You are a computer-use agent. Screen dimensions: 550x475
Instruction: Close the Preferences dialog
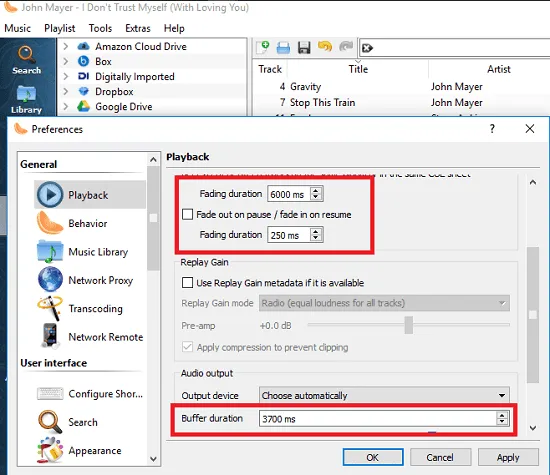click(x=530, y=129)
